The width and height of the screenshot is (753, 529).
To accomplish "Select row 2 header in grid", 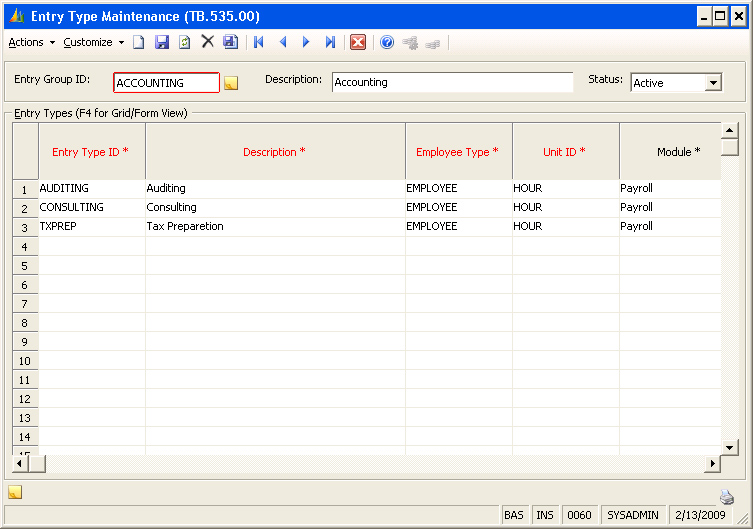I will coord(25,208).
